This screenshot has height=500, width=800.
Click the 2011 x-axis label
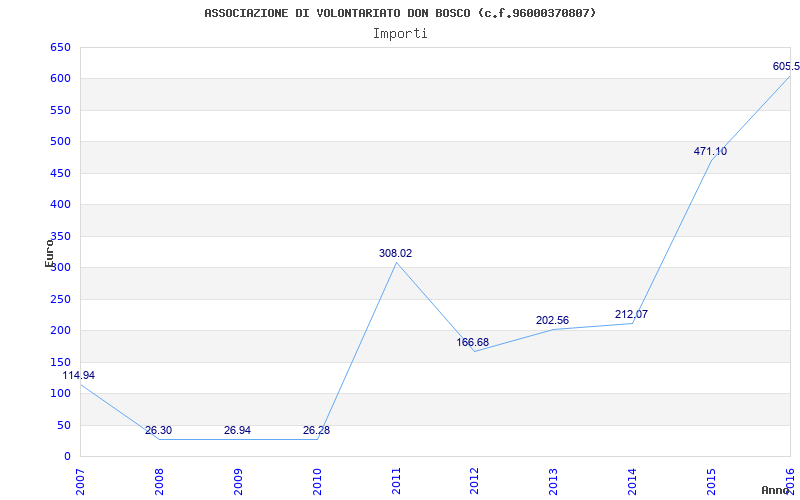[396, 482]
